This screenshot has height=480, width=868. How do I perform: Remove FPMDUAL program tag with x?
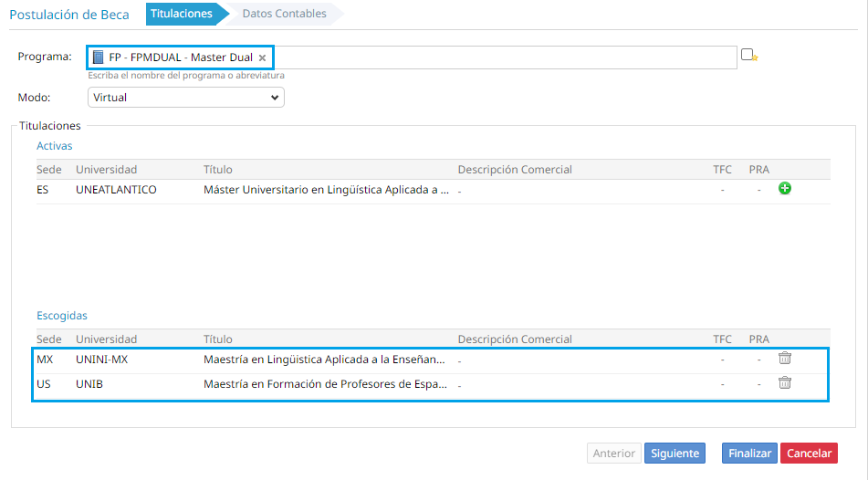click(x=262, y=57)
